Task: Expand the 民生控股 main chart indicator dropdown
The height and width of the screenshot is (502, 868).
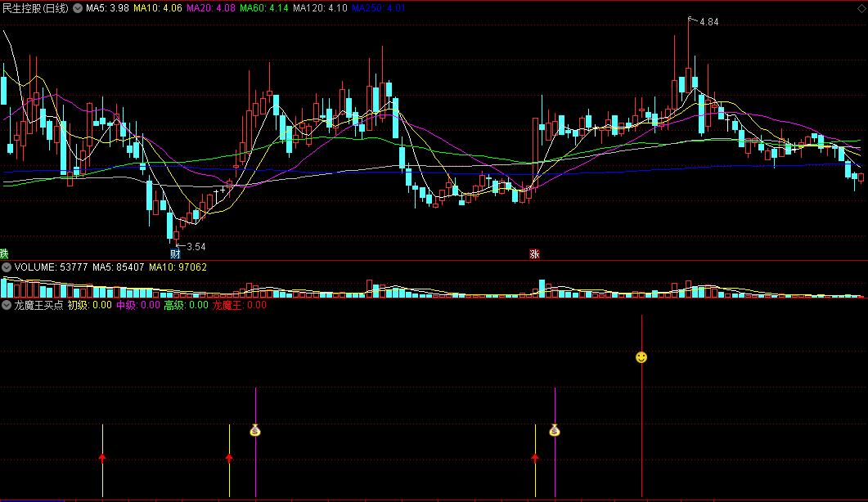Action: (78, 8)
